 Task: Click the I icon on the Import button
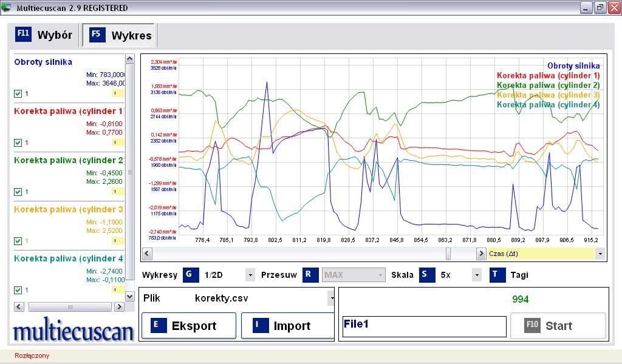[261, 326]
